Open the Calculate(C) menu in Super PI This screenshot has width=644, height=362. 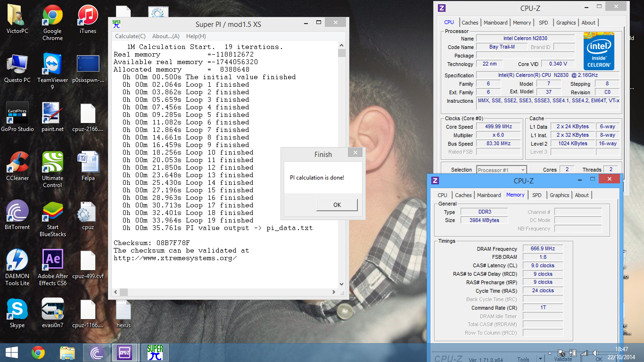[130, 36]
